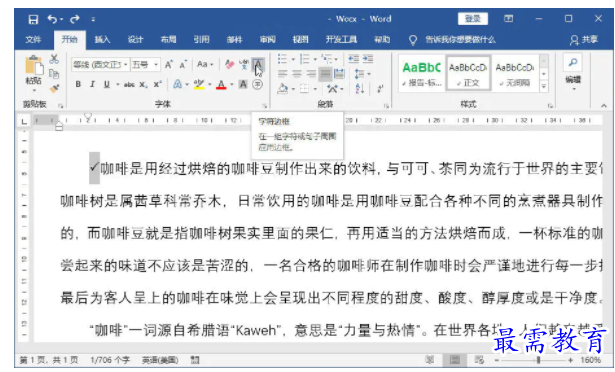This screenshot has height=372, width=615.
Task: Apply yellow text highlight color
Action: click(199, 84)
